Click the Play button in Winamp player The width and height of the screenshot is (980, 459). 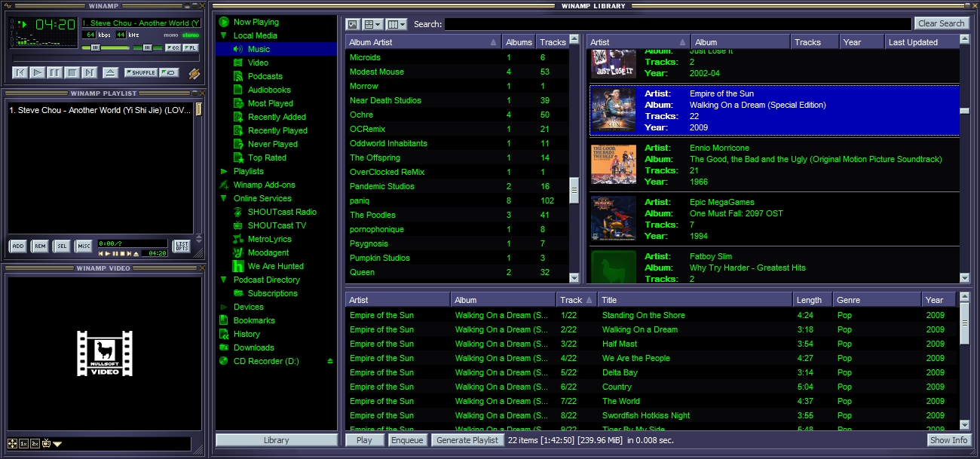[x=38, y=72]
